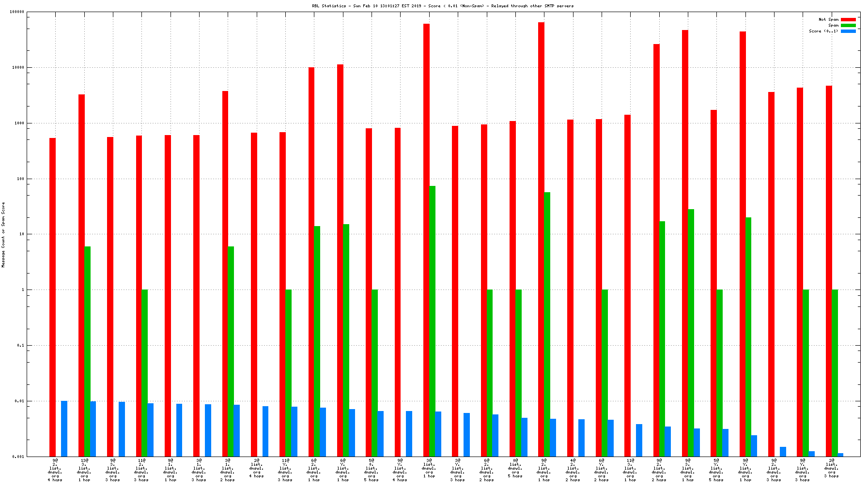Click the 5@ 0.list.dnswl.org 5 hops label
868x488 pixels.
(x=372, y=470)
